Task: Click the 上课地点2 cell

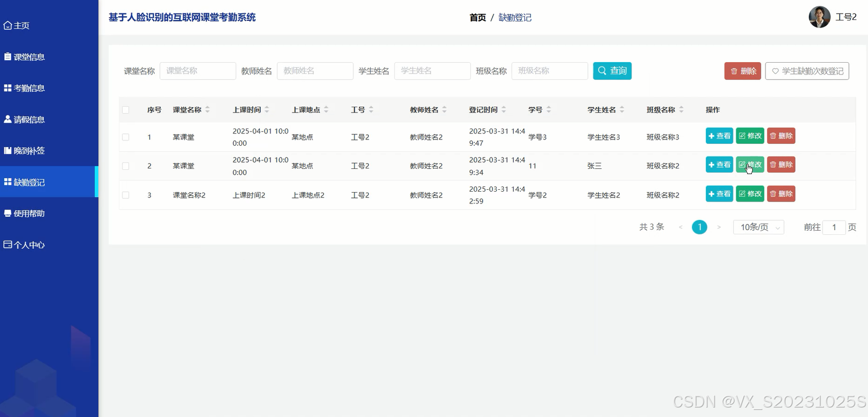Action: 308,195
